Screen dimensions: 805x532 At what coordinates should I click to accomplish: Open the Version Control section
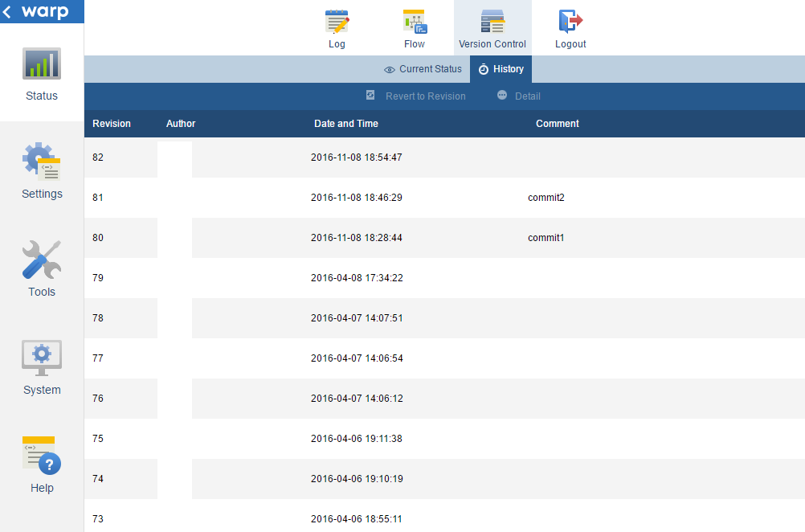(492, 27)
